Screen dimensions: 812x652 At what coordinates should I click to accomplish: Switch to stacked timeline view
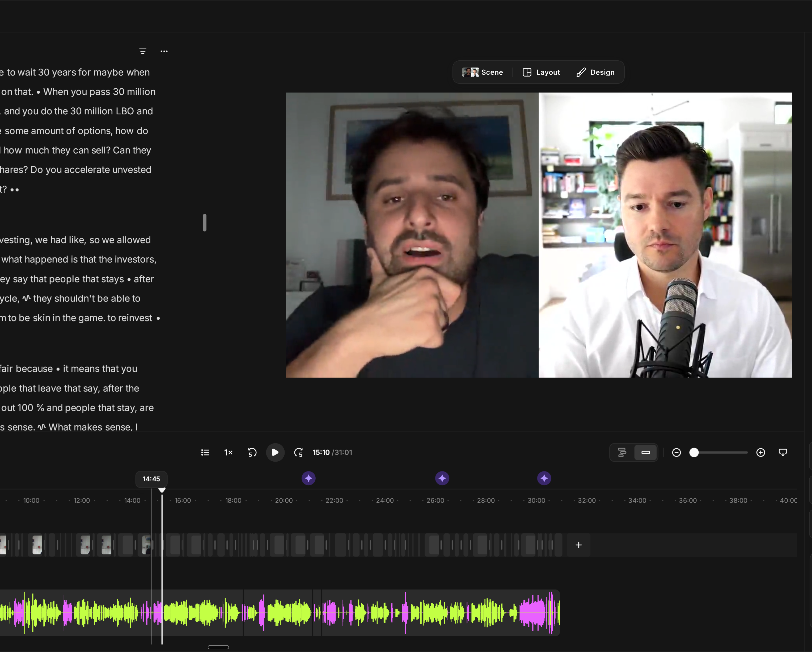pyautogui.click(x=622, y=452)
